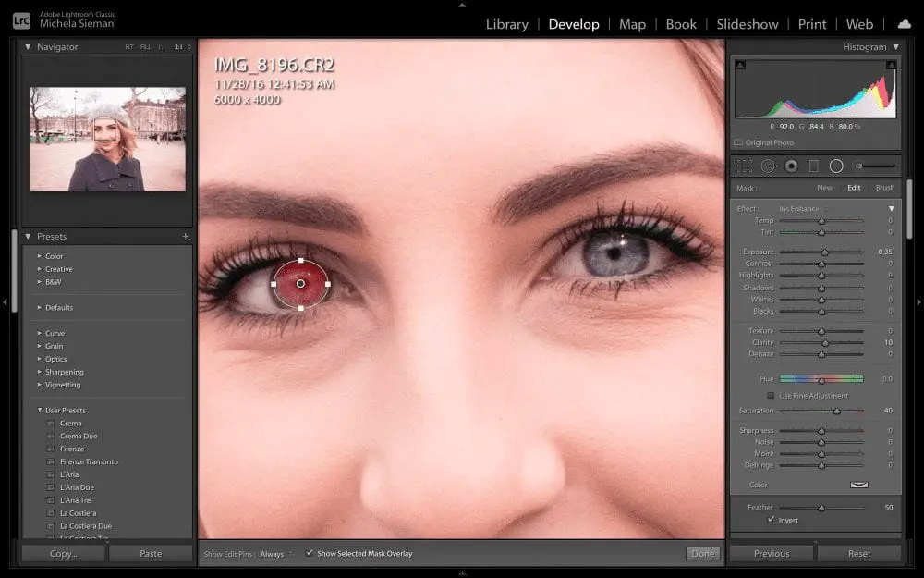The image size is (924, 578).
Task: Click the cloud sync status icon
Action: tap(904, 24)
